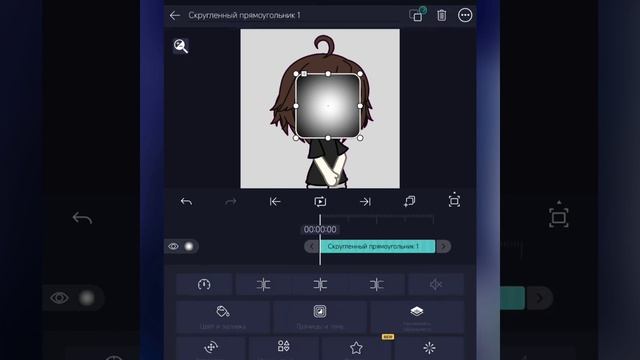This screenshot has width=640, height=360.
Task: Select the white gradient layer thumbnail
Action: (x=189, y=246)
